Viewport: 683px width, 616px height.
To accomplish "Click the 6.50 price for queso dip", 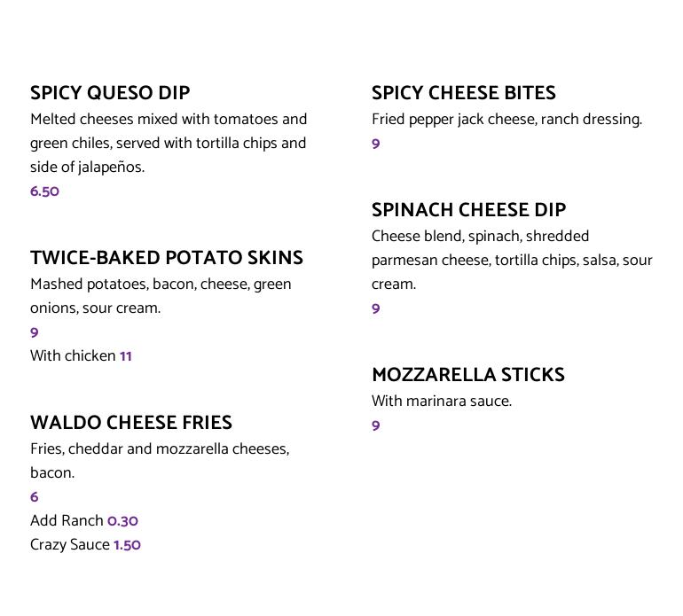I will pyautogui.click(x=44, y=191).
